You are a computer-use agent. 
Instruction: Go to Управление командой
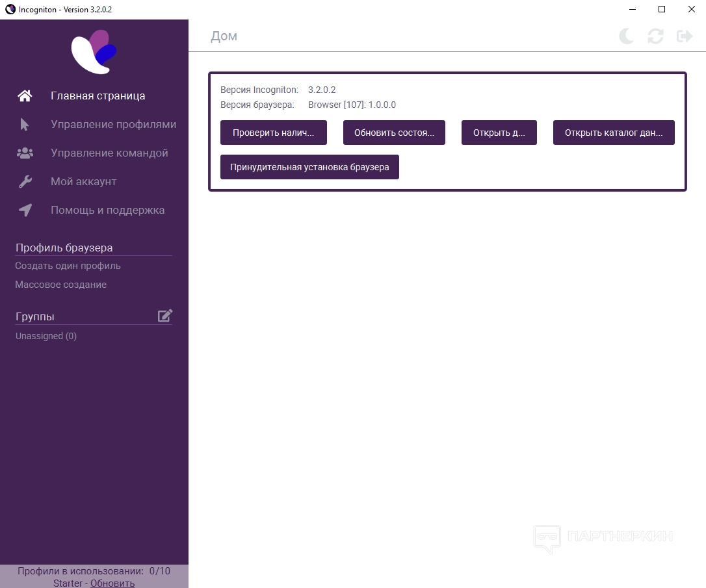109,153
